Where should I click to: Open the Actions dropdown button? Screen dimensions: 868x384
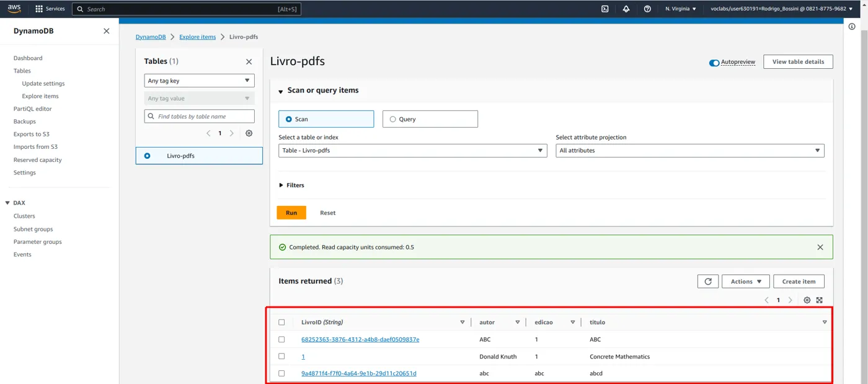tap(746, 282)
